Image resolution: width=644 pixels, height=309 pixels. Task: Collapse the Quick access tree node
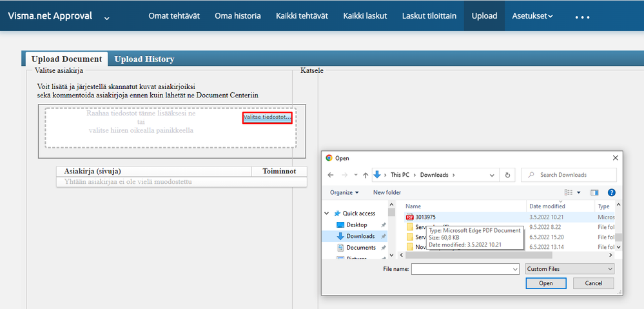(x=327, y=214)
